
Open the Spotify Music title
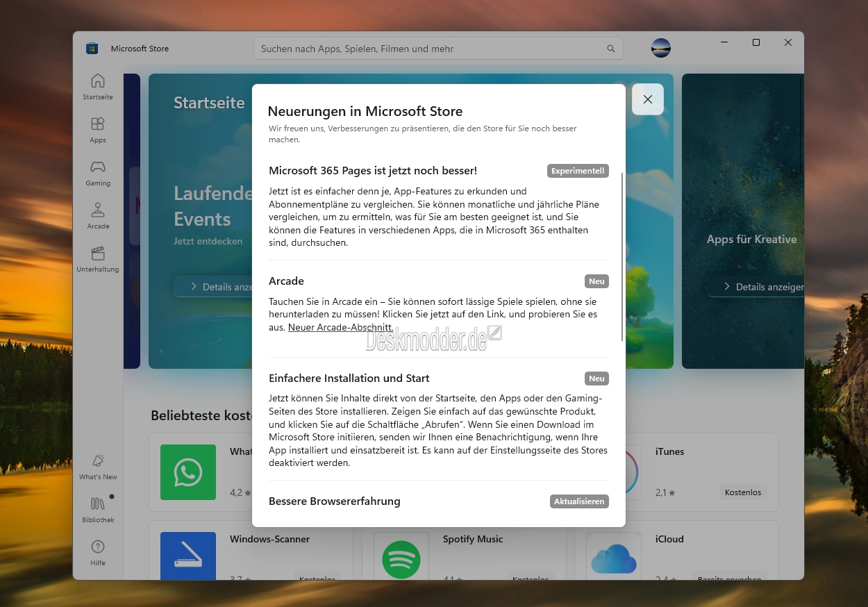point(473,539)
